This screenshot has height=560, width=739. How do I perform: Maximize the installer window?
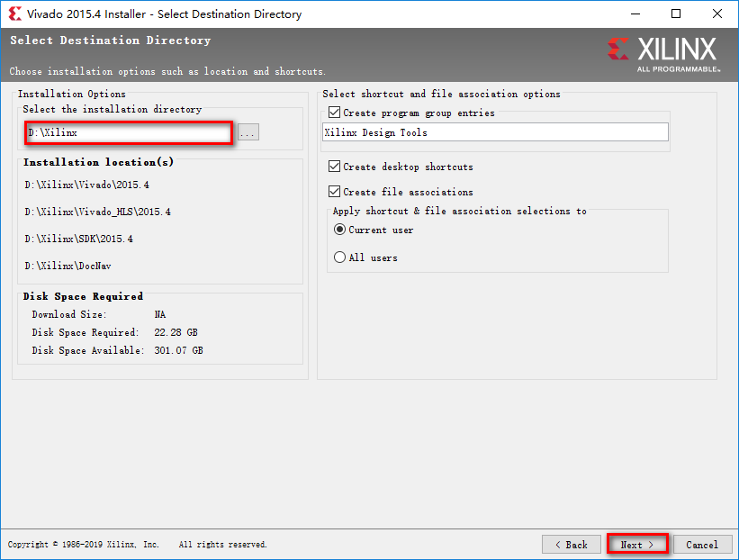point(676,14)
